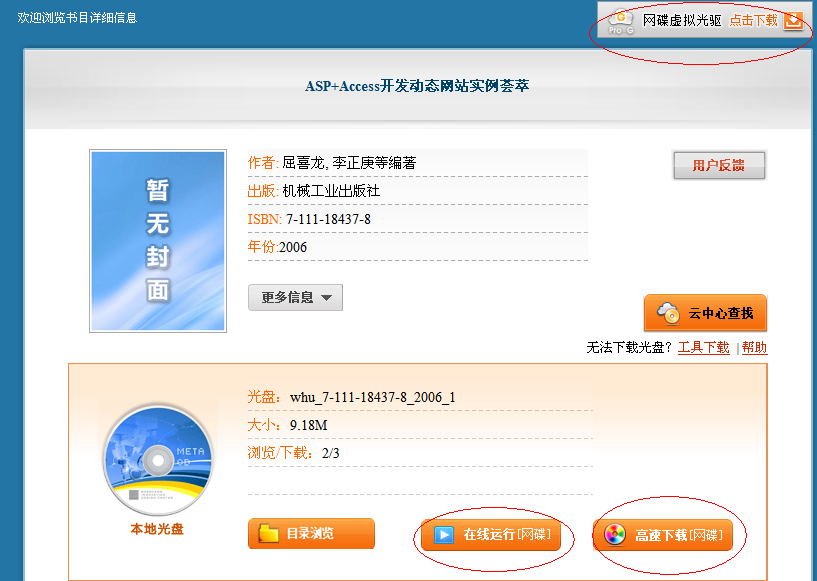Click the 网碟虚拟光驱 text in the banner
The height and width of the screenshot is (581, 817).
pos(682,20)
